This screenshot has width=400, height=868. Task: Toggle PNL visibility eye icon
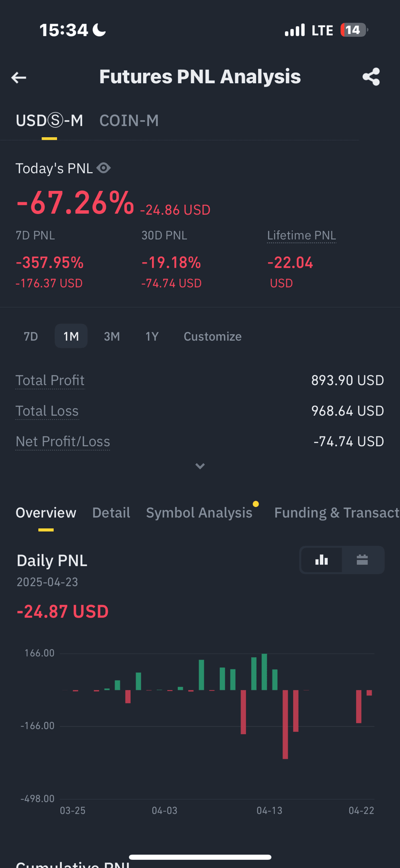pyautogui.click(x=104, y=168)
